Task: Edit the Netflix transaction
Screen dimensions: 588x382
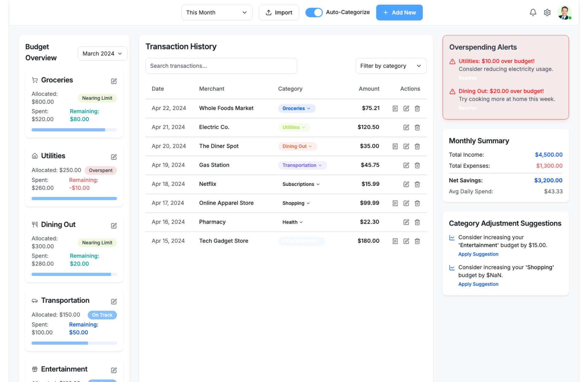Action: (x=406, y=184)
